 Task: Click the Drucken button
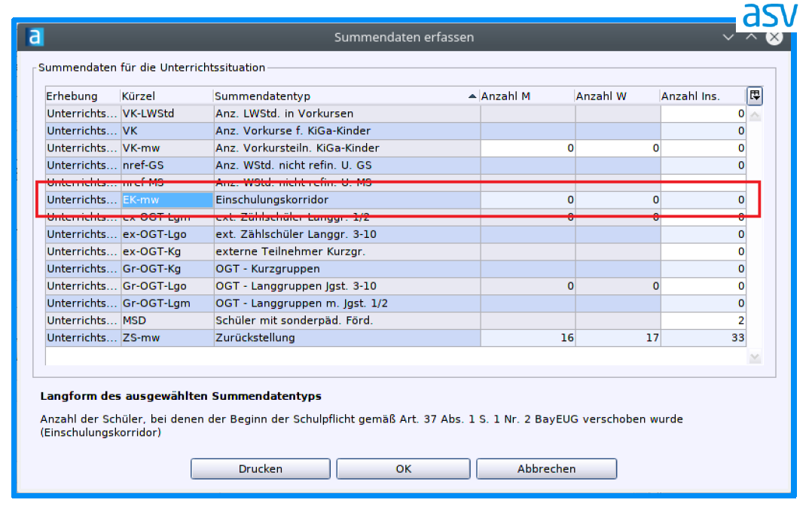click(261, 469)
